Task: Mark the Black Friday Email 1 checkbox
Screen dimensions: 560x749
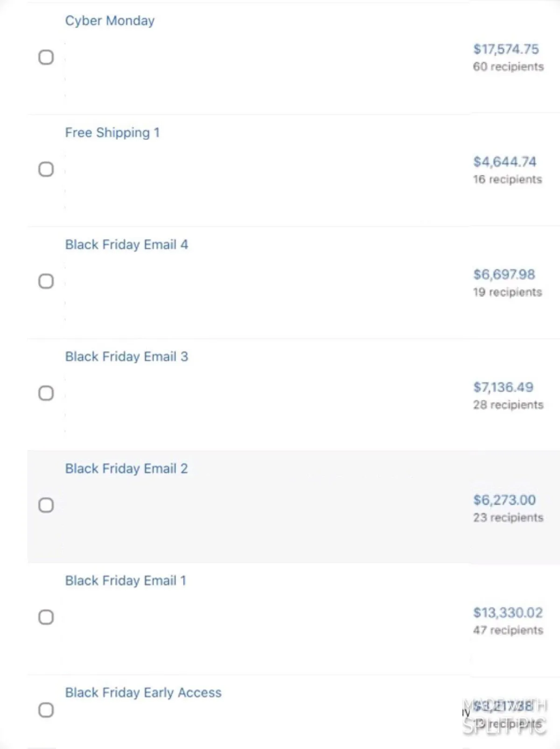Action: click(46, 617)
